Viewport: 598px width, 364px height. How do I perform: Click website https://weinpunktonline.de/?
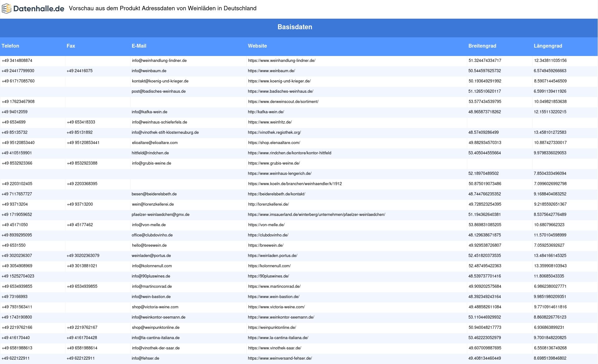point(272,328)
